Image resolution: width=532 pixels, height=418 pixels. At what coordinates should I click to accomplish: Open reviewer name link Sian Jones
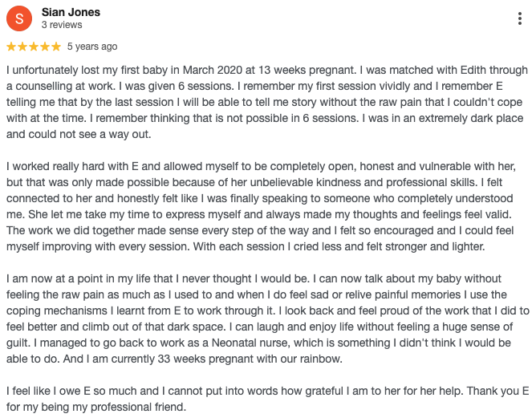click(x=71, y=12)
